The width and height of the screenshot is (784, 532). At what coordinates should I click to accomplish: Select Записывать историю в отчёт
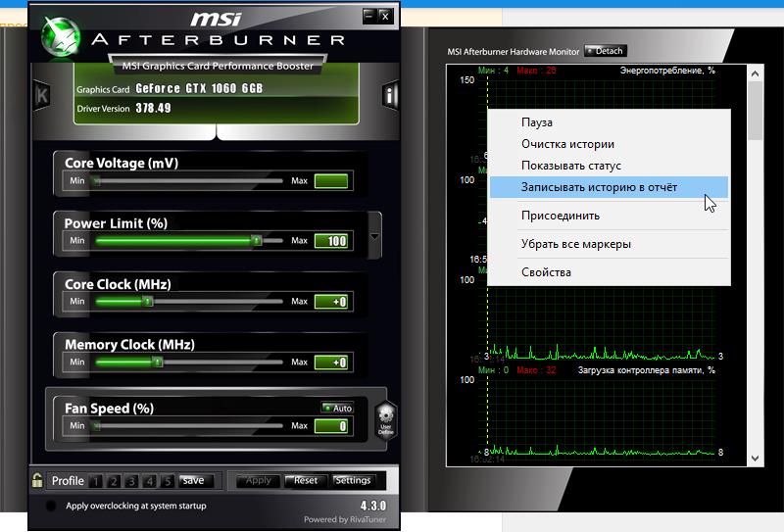[x=609, y=187]
